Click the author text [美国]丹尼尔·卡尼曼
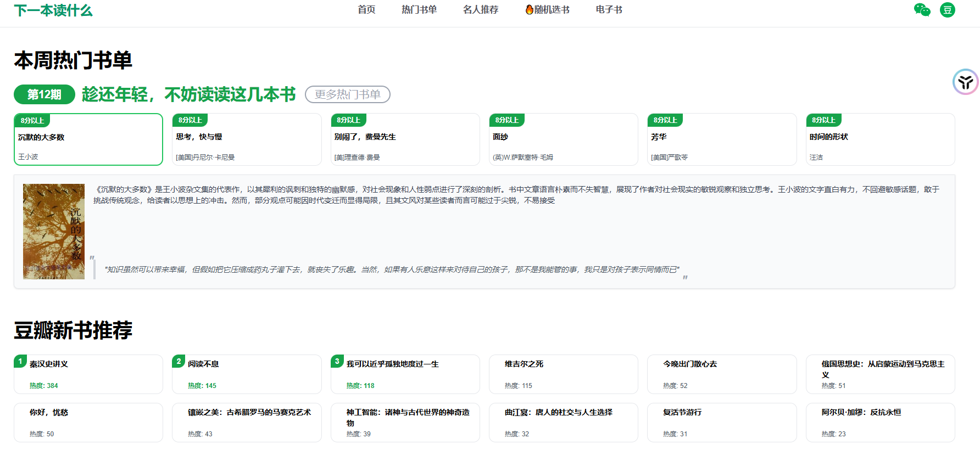Screen dimensions: 980x461 (205, 158)
